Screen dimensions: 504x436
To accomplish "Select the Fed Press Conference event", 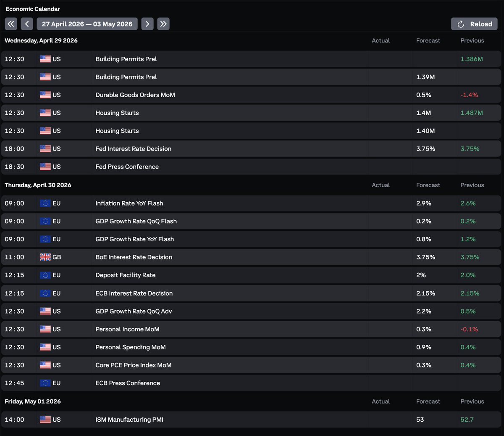I will [x=127, y=167].
